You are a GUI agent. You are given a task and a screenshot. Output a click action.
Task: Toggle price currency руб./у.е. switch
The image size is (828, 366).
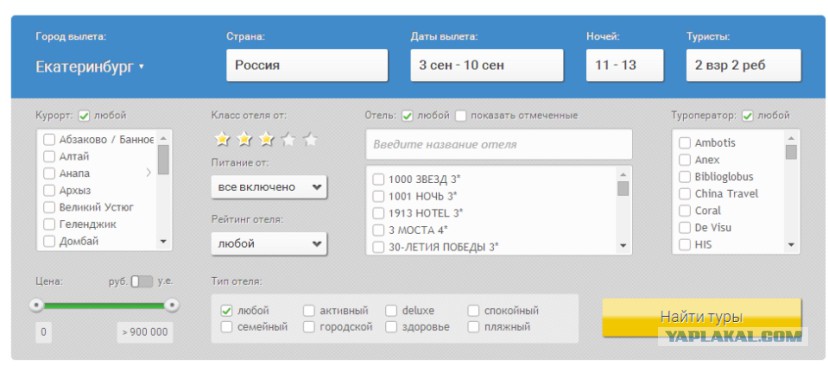tap(142, 281)
